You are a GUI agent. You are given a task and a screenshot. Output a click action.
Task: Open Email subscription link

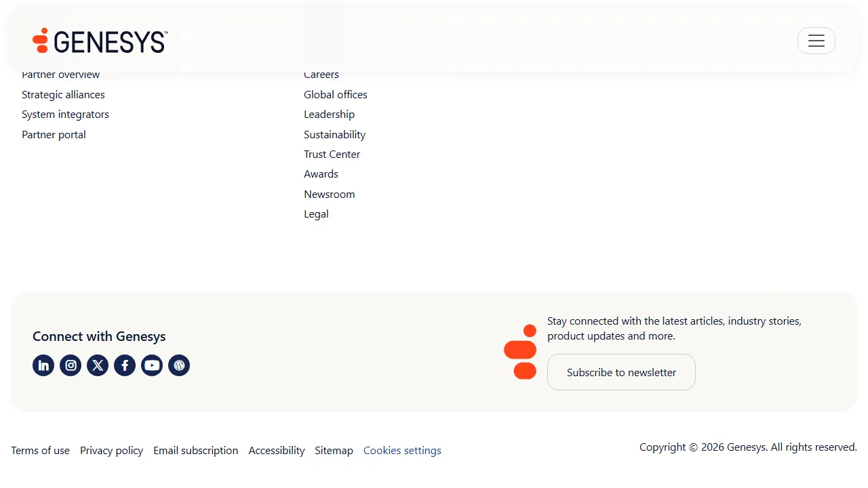[x=195, y=450]
